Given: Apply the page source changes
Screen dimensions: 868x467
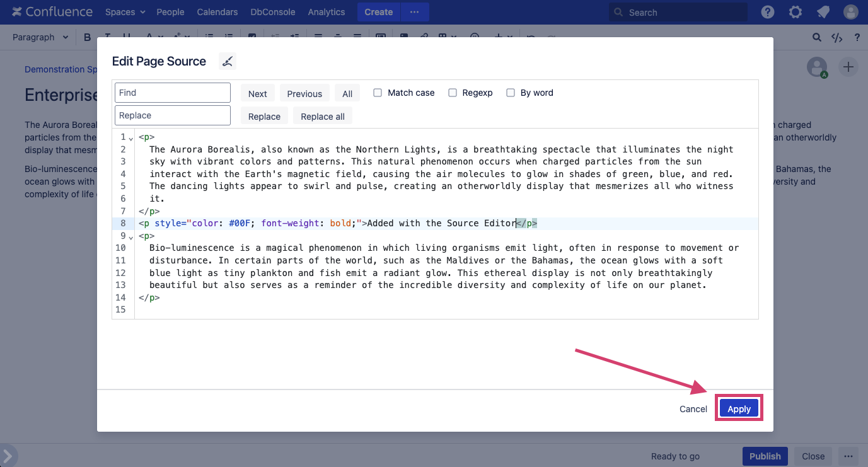Looking at the screenshot, I should tap(738, 408).
